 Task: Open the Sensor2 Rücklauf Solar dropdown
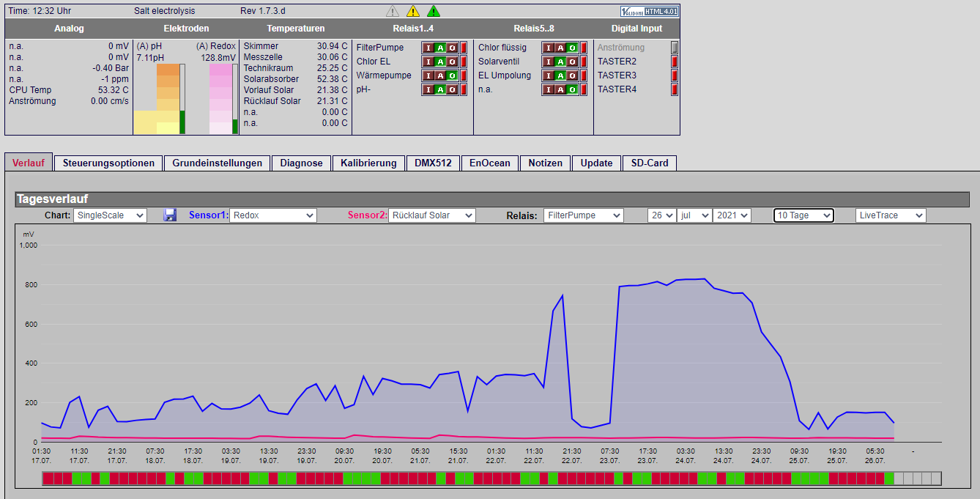tap(432, 215)
